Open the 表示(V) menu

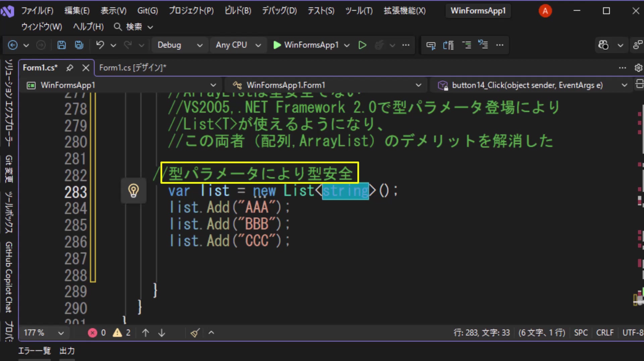click(x=113, y=11)
